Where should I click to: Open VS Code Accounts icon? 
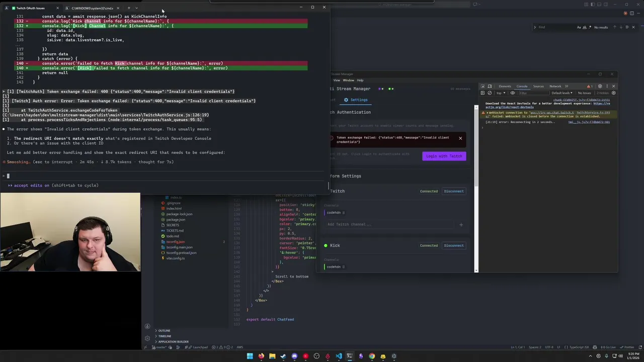coord(147,327)
